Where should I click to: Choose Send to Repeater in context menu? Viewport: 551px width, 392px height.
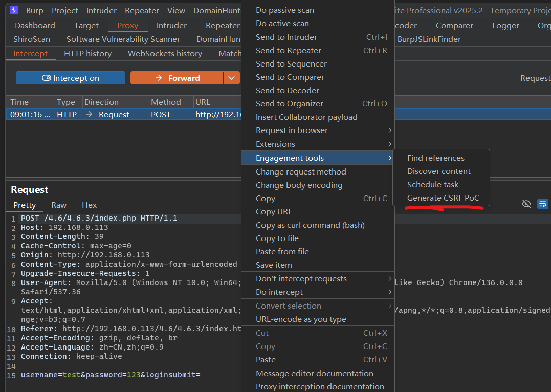coord(289,51)
